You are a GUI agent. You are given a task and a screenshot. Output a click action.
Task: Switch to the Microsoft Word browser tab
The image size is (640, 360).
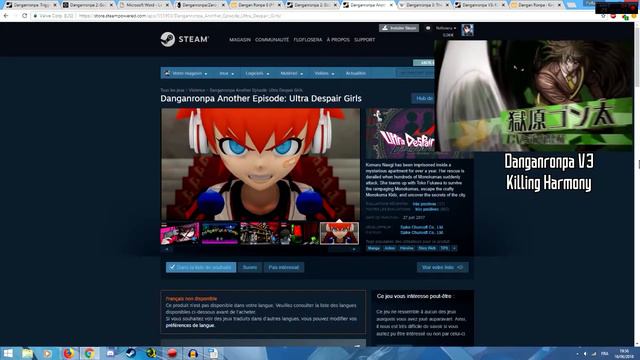[143, 5]
